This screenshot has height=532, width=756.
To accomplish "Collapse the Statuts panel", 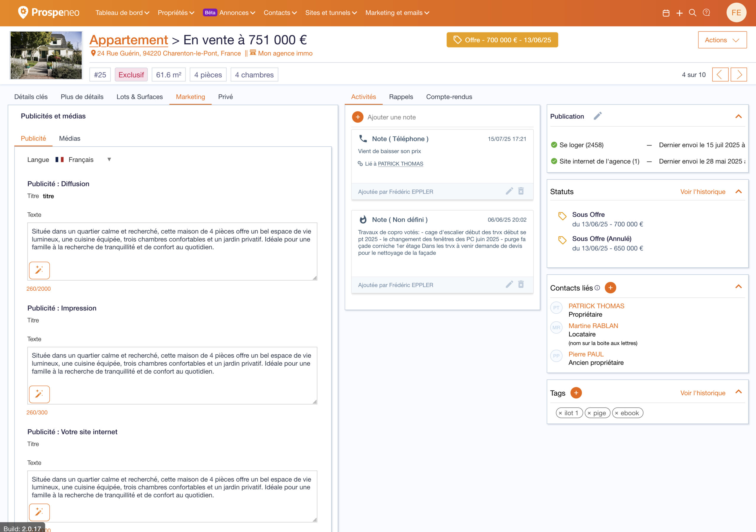I will (739, 191).
